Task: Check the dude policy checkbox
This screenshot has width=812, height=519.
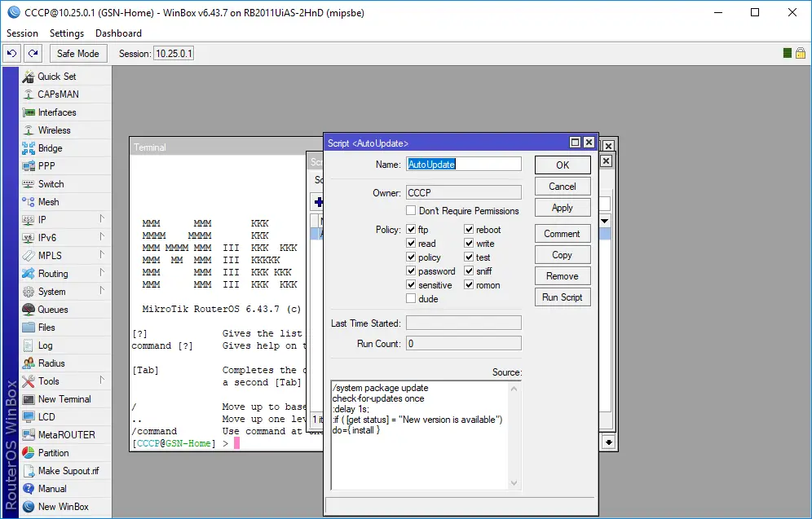Action: pos(411,298)
